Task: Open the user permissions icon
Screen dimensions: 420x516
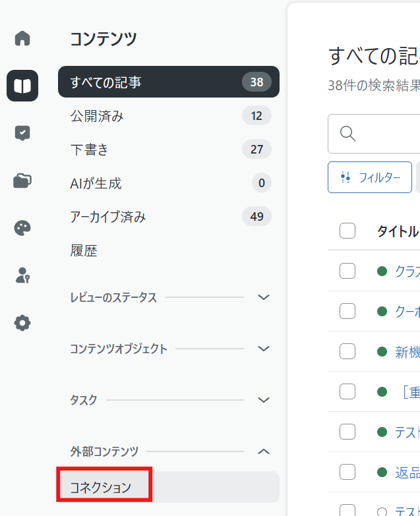Action: (x=22, y=275)
